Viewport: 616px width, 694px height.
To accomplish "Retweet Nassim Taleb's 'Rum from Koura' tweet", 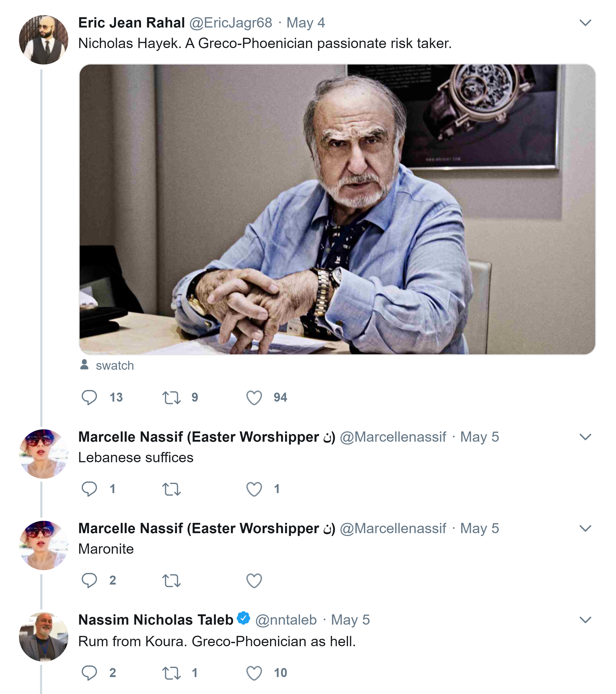I will 171,673.
